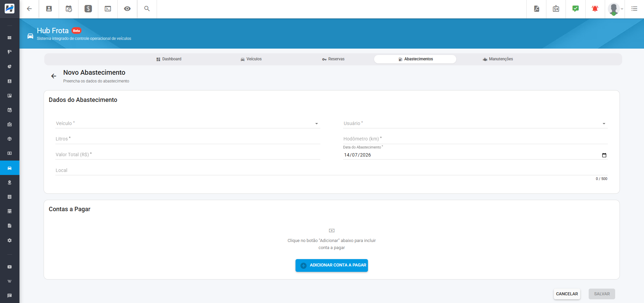Click the Litros input field
The width and height of the screenshot is (644, 303).
point(188,139)
